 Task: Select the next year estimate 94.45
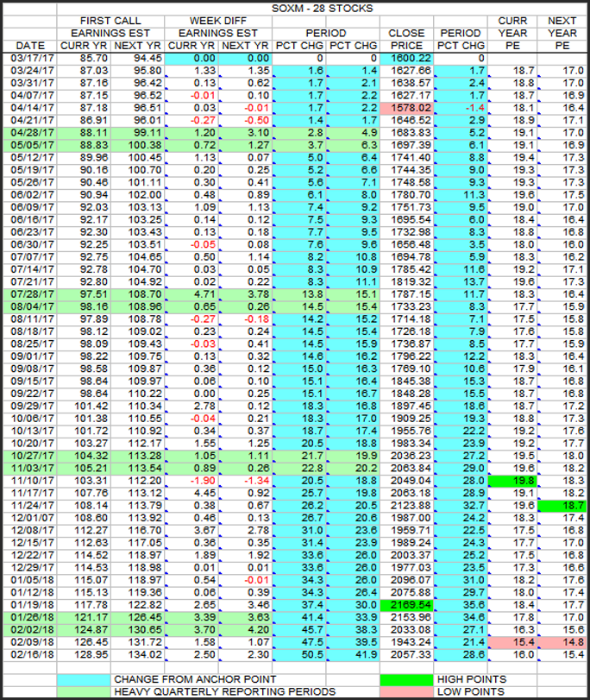137,59
